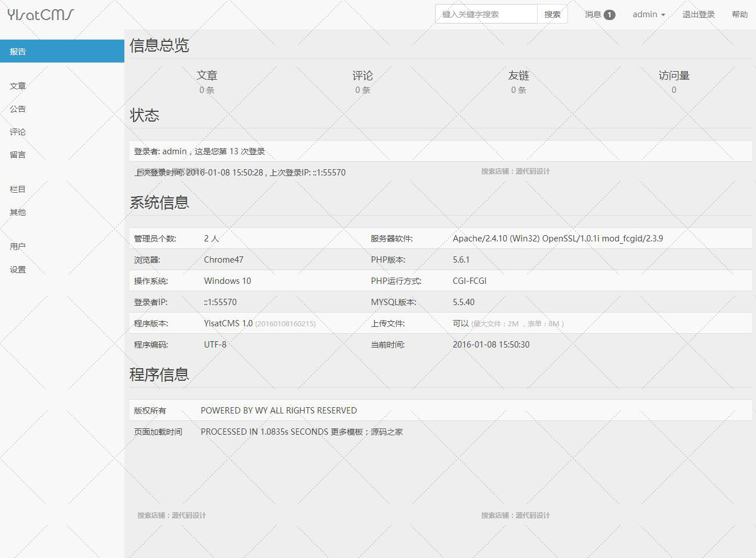
Task: Click the YlsatCMS logo
Action: coord(41,14)
